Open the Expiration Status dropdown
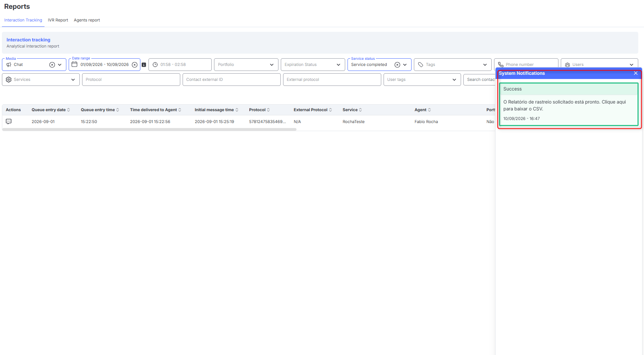The width and height of the screenshot is (644, 355). tap(313, 65)
